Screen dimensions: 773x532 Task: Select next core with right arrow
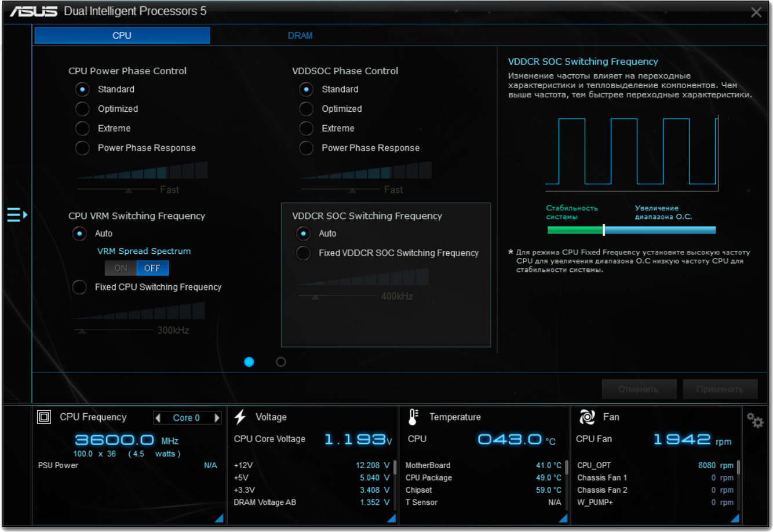pyautogui.click(x=217, y=418)
